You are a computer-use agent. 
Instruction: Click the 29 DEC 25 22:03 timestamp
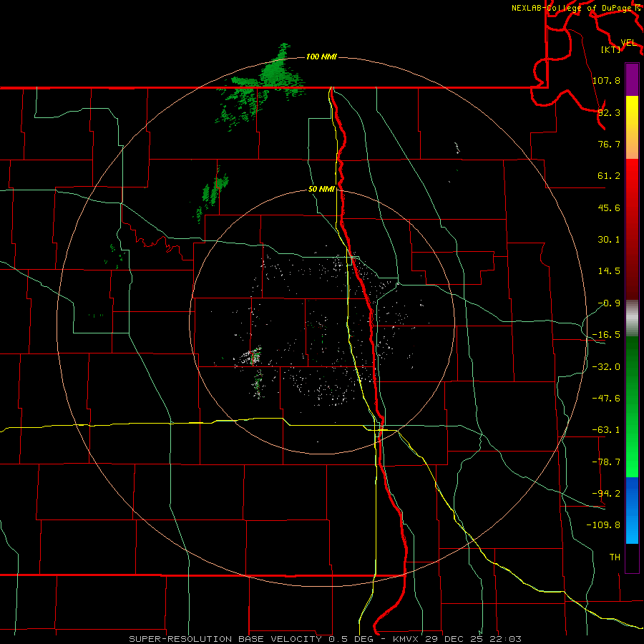point(473,639)
